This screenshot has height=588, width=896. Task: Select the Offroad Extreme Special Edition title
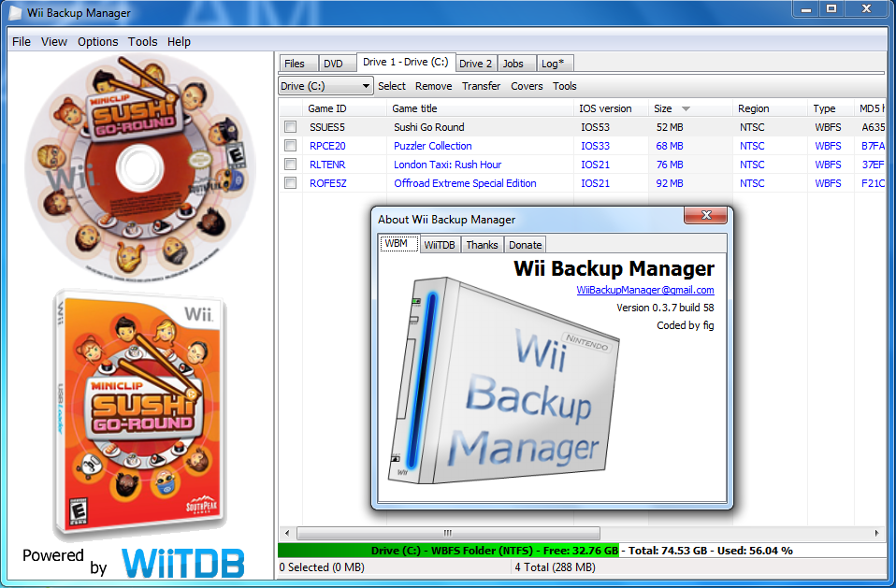pyautogui.click(x=465, y=183)
